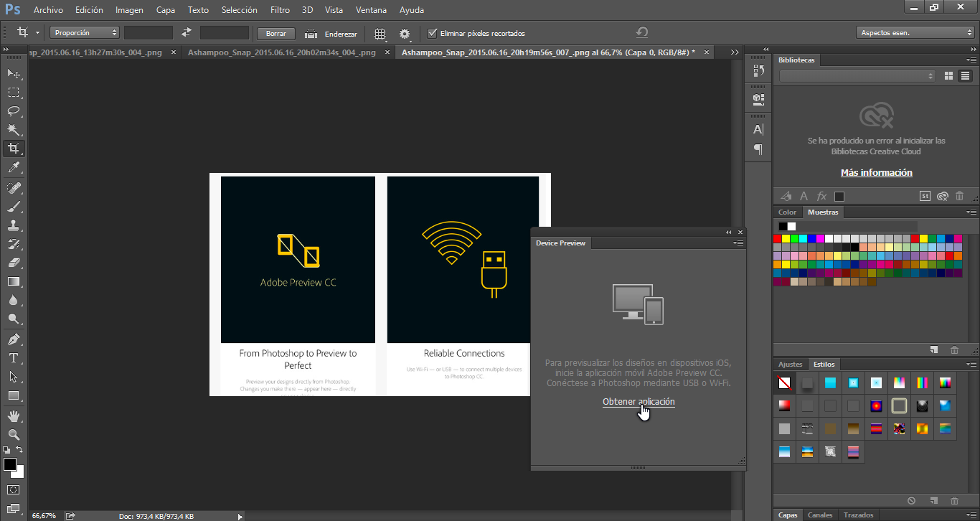980x521 pixels.
Task: Open the Aspectos esen. workspace dropdown
Action: [x=915, y=33]
